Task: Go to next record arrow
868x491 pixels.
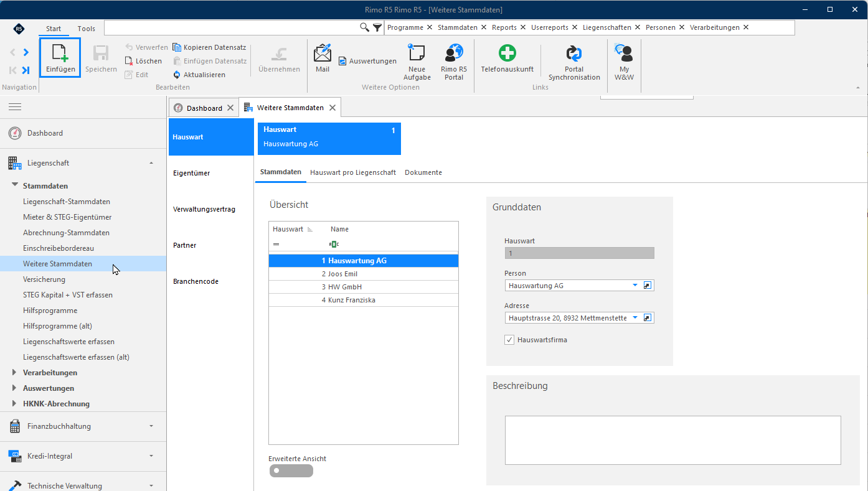Action: (26, 52)
